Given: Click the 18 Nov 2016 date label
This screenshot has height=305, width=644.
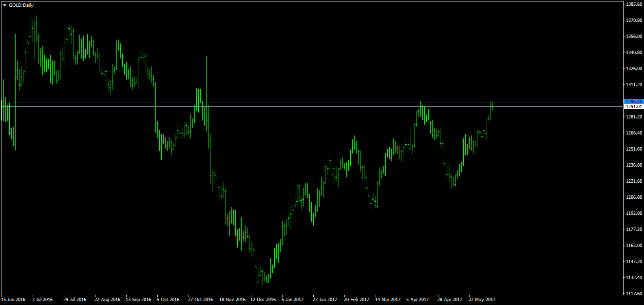Looking at the screenshot, I should [232, 300].
